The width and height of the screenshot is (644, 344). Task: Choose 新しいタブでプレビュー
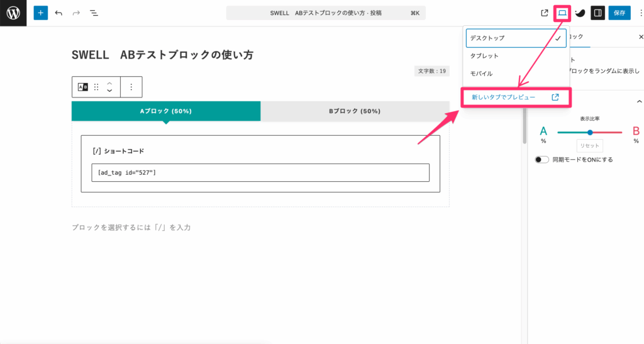point(516,97)
